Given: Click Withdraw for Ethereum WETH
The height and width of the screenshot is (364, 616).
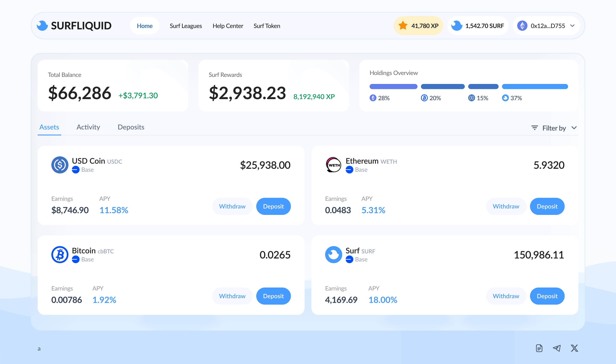Looking at the screenshot, I should [x=506, y=206].
